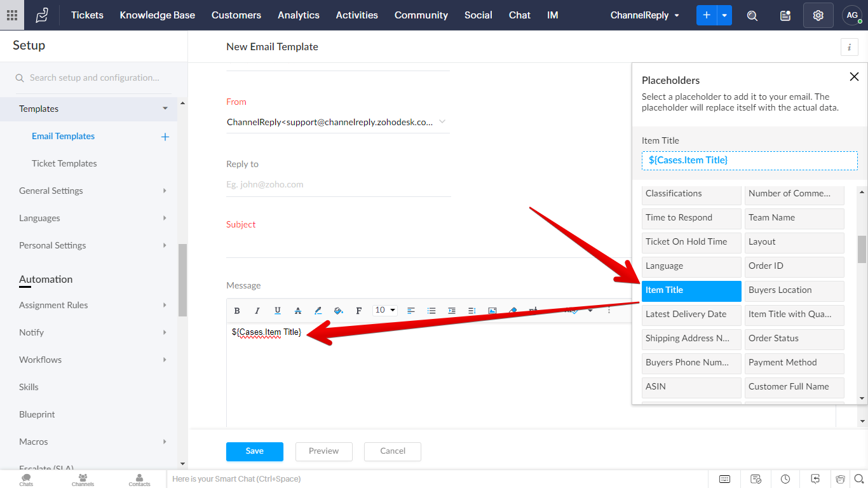The width and height of the screenshot is (868, 488).
Task: Click the clock icon in bottom bar
Action: click(x=785, y=479)
